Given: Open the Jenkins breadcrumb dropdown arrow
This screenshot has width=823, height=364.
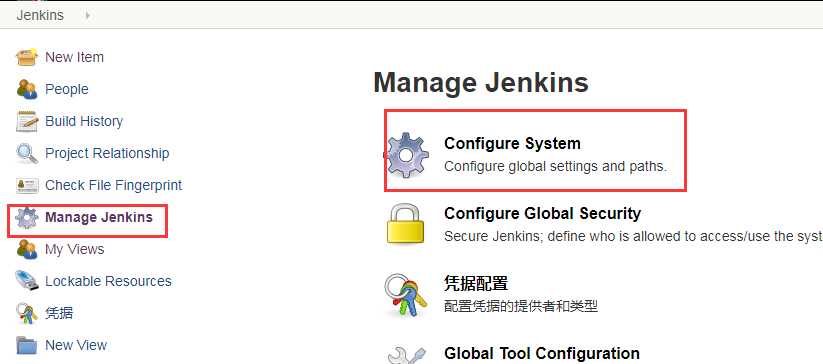Looking at the screenshot, I should [88, 16].
